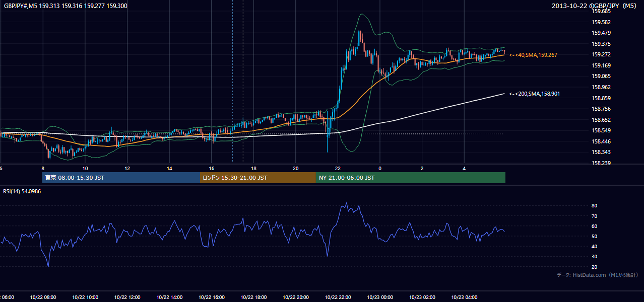Click hour tick 16 under the price chart
Image resolution: width=644 pixels, height=302 pixels.
[211, 168]
